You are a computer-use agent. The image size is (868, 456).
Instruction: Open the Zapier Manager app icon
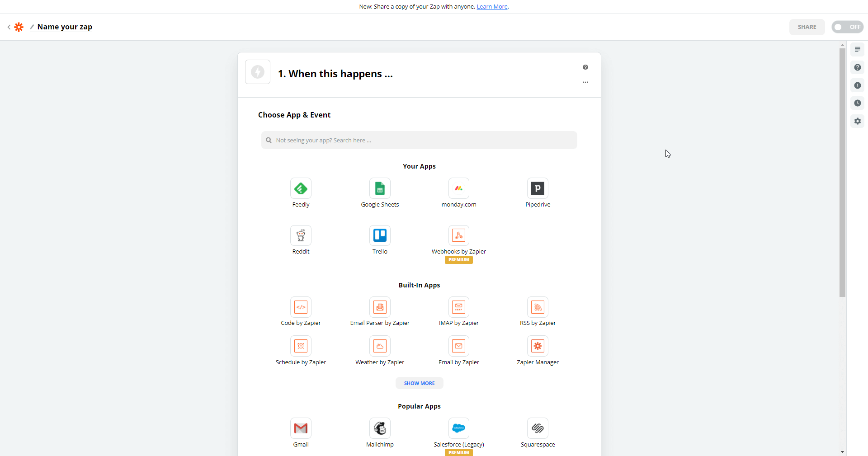[x=538, y=346]
